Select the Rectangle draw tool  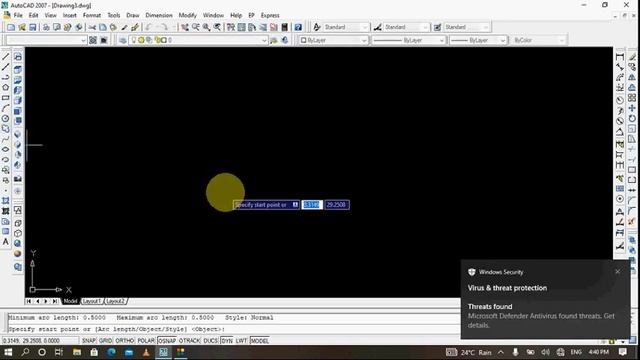click(6, 98)
